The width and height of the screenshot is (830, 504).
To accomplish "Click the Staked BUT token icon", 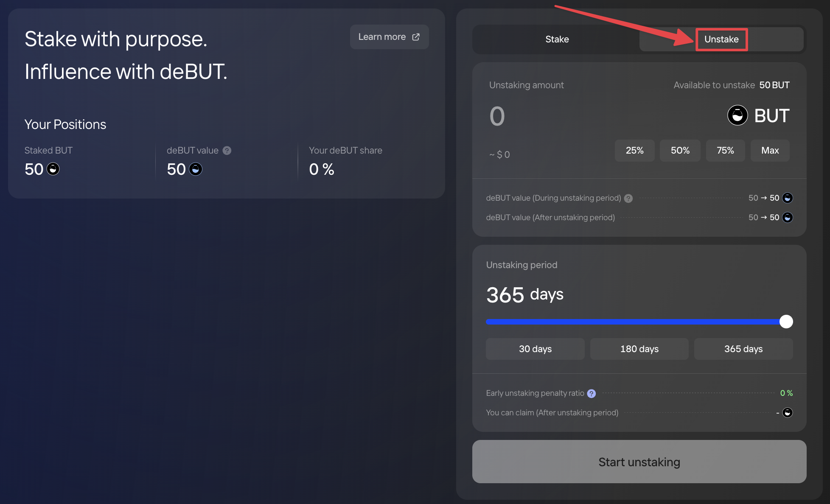I will coord(53,169).
